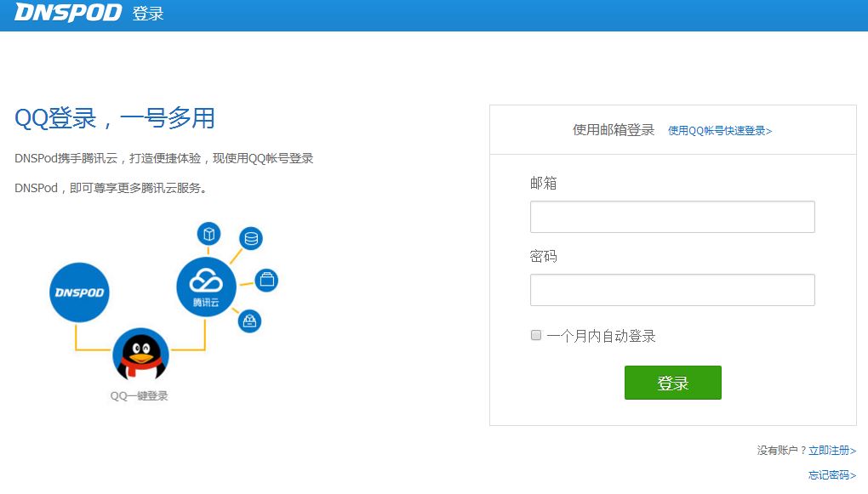The height and width of the screenshot is (494, 868).
Task: Click the shopping bag icon
Action: pos(266,280)
